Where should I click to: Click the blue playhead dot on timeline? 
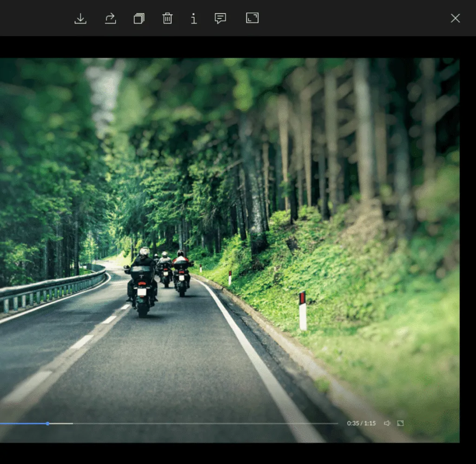48,423
